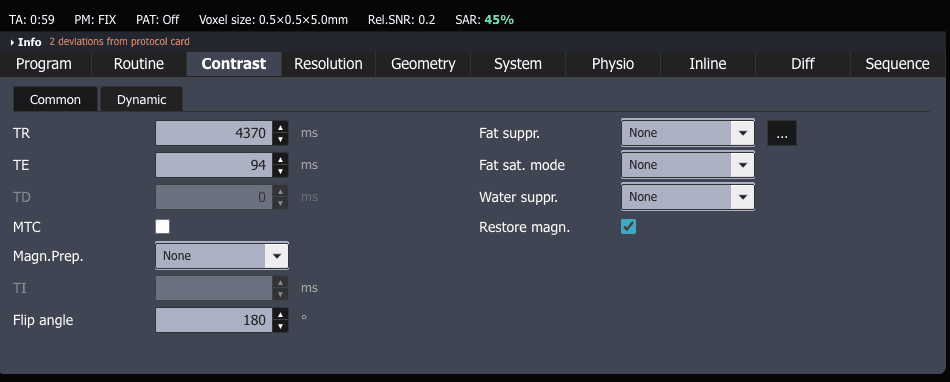Open the Program tab
Screen dimensions: 950x382
(44, 64)
